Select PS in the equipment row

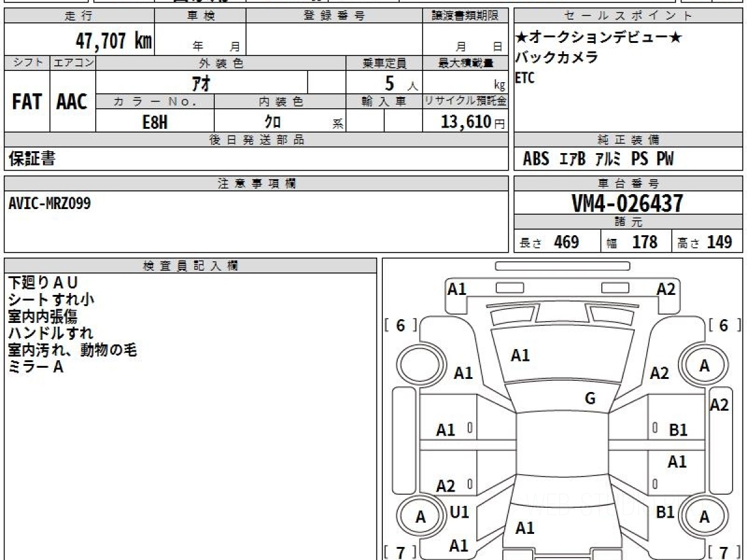pos(639,159)
